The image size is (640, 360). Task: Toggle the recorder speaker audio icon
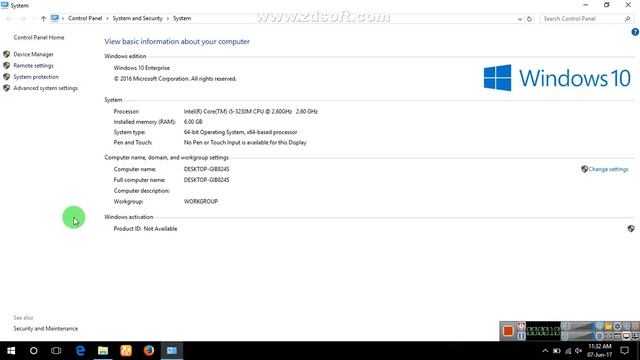click(x=565, y=326)
